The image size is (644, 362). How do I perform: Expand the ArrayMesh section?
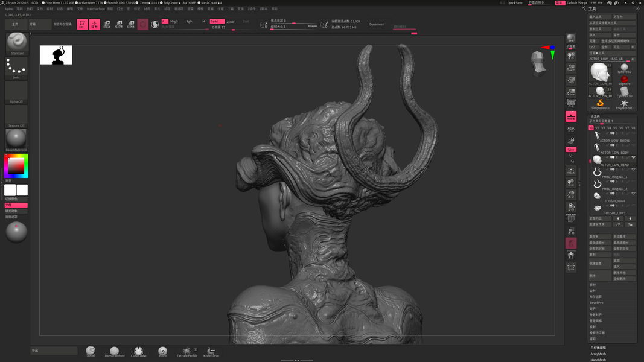point(598,354)
